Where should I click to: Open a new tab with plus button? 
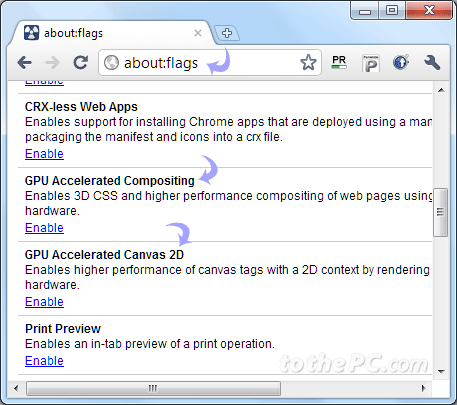(x=227, y=33)
